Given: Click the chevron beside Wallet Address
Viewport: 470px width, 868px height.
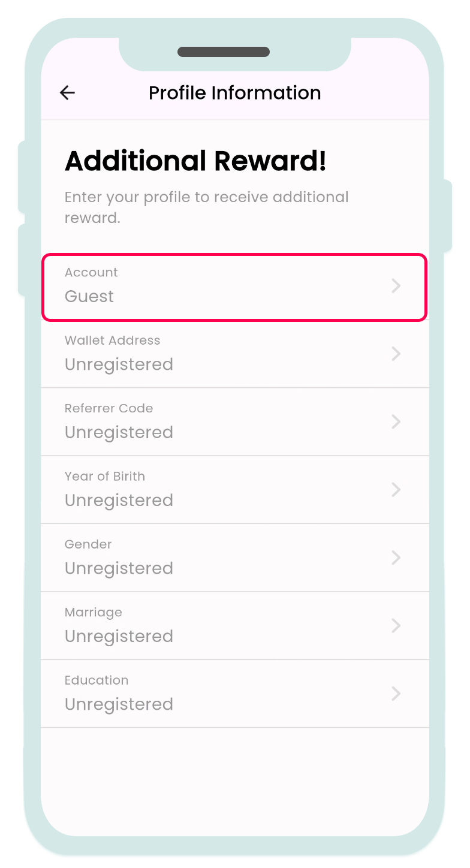Looking at the screenshot, I should pyautogui.click(x=396, y=354).
